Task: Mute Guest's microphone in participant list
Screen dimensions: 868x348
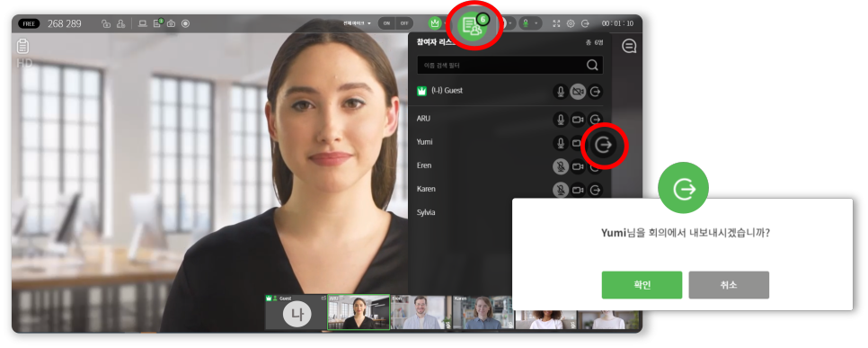Action: (561, 92)
